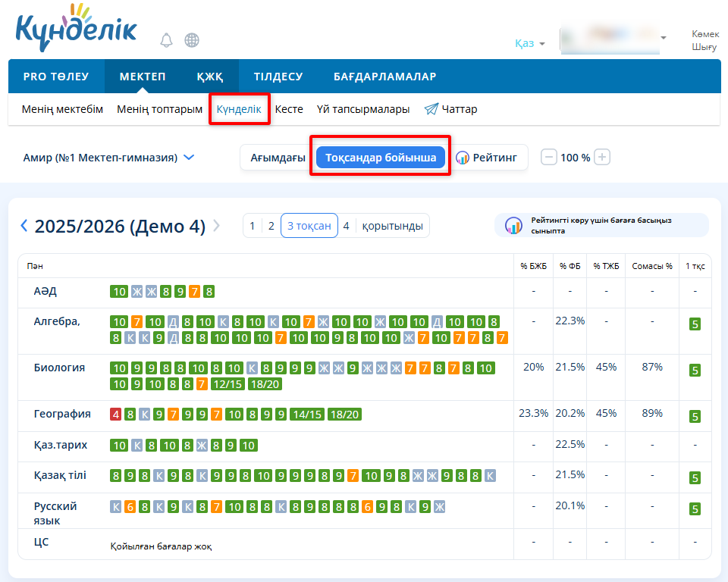Click the red grade 4 in География
728x582 pixels.
tap(115, 415)
